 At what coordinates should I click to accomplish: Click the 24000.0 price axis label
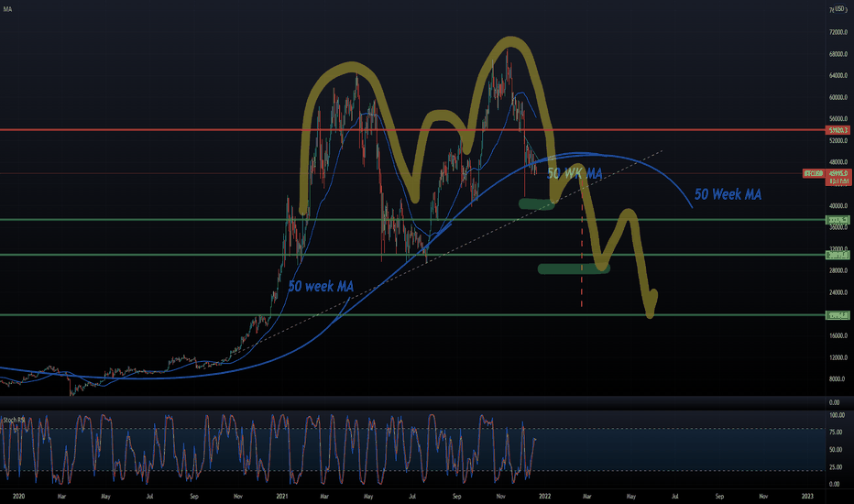838,292
